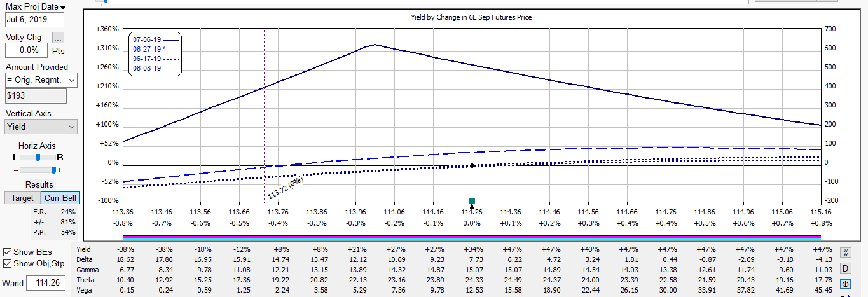Click the W/W width toggle icon
The width and height of the screenshot is (868, 297).
pyautogui.click(x=845, y=252)
